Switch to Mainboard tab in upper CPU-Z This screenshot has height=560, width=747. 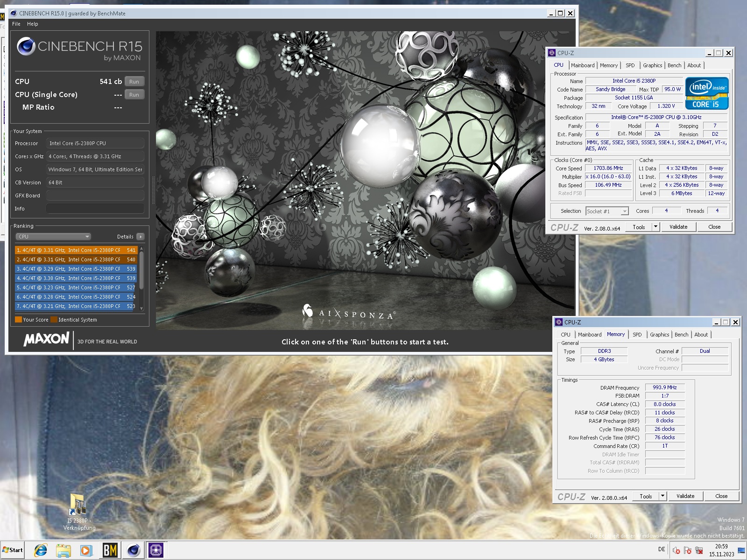click(x=583, y=65)
